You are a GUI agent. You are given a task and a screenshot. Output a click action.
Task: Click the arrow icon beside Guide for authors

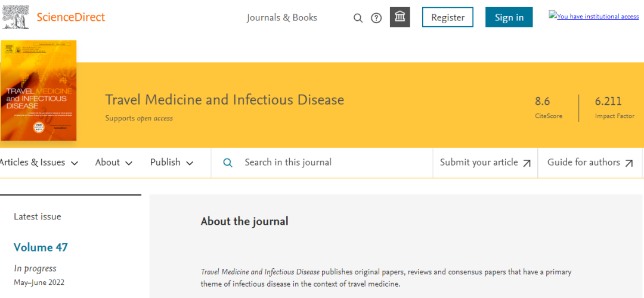(x=629, y=163)
